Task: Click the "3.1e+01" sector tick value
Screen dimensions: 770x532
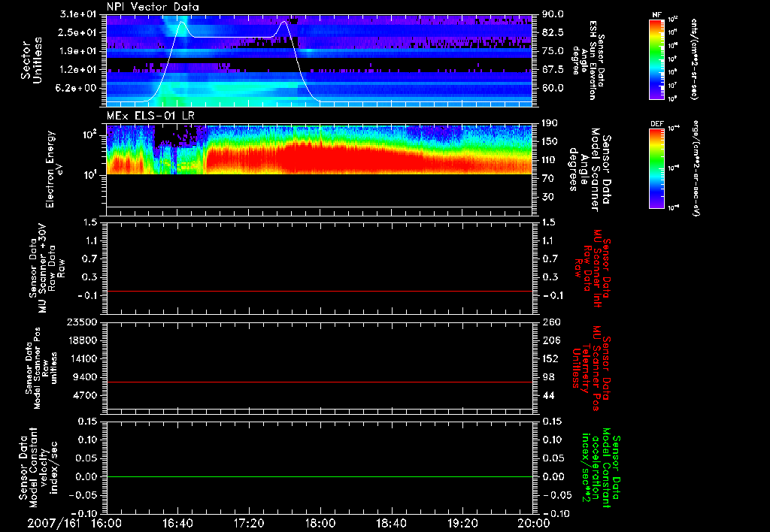Action: point(78,14)
